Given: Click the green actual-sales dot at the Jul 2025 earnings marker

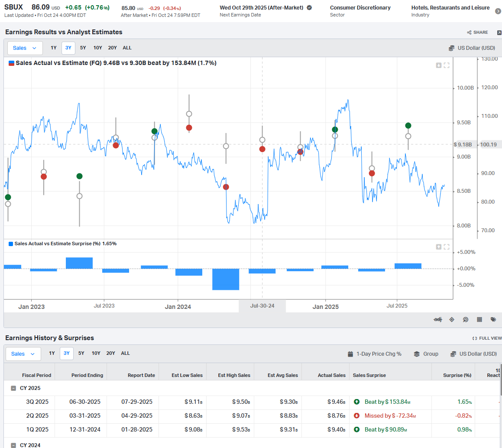Looking at the screenshot, I should pyautogui.click(x=408, y=126).
